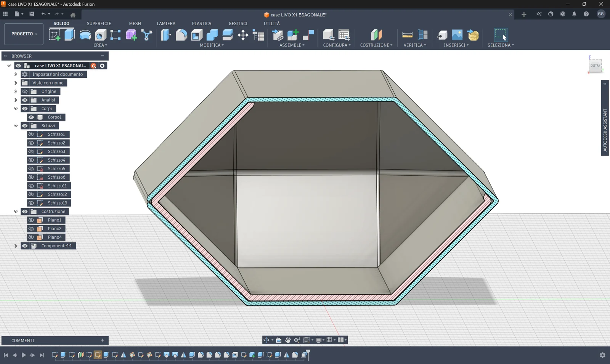Screen dimensions: 610x364
Task: Switch to the UTILITÀ tab
Action: [272, 23]
